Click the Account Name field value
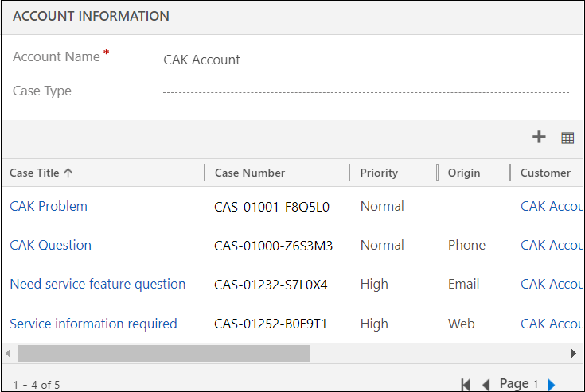Image resolution: width=585 pixels, height=392 pixels. click(202, 60)
